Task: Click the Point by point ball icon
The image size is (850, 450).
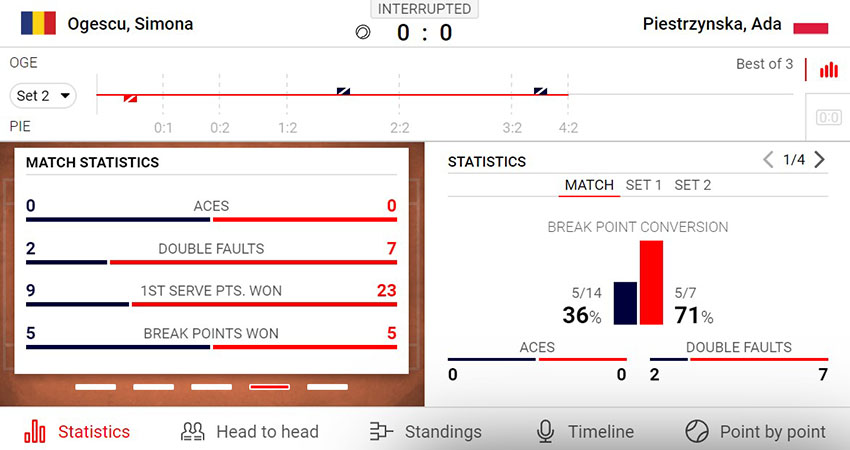Action: coord(697,431)
